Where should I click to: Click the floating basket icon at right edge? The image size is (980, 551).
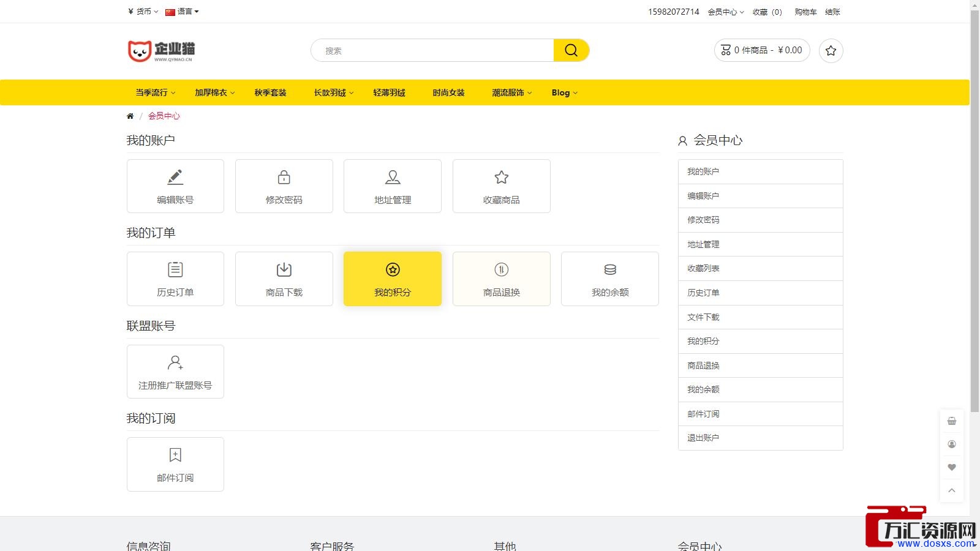tap(951, 421)
